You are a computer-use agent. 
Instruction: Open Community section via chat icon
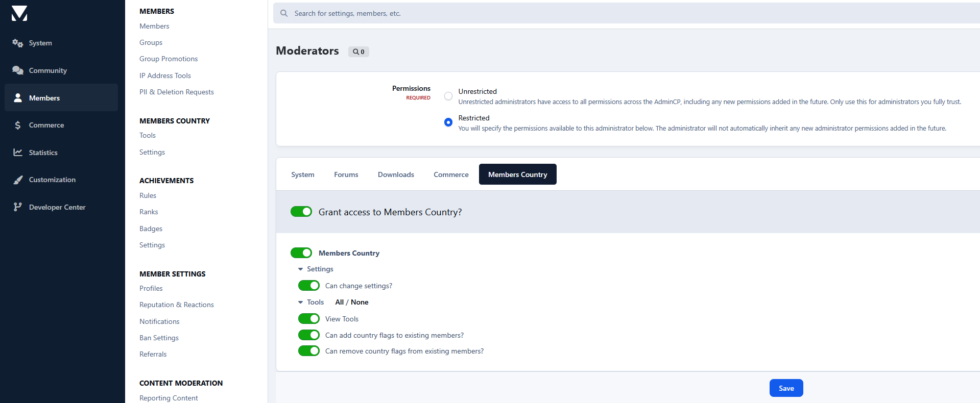click(x=18, y=70)
